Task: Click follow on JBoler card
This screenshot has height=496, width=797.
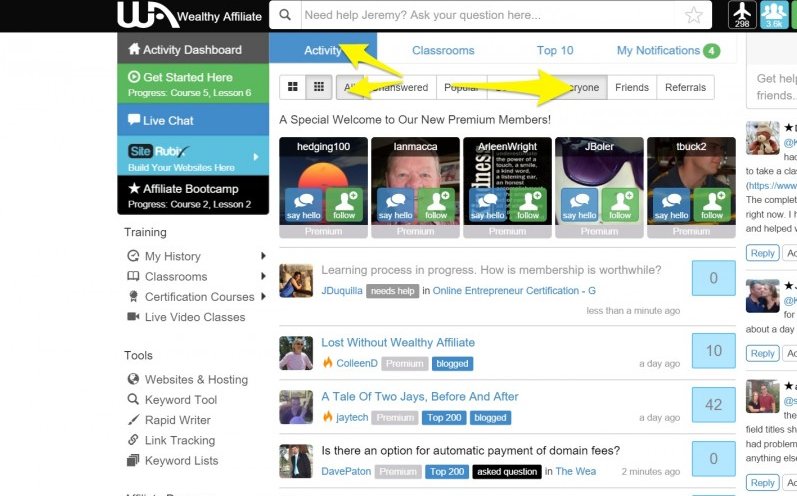Action: 620,205
